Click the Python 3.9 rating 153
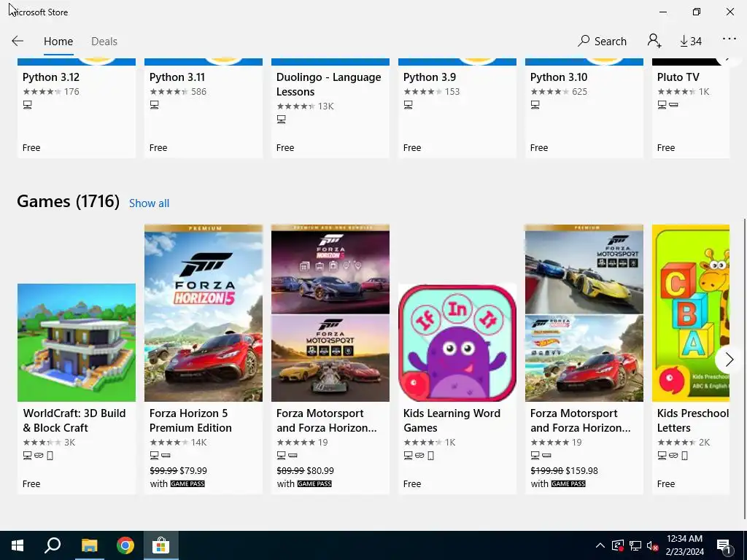This screenshot has height=560, width=747. coord(432,91)
